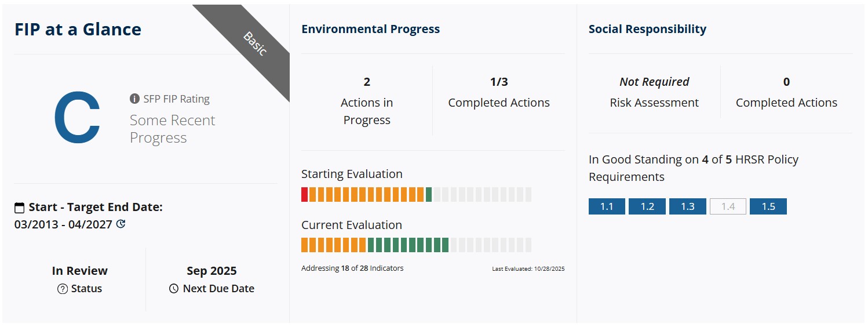This screenshot has width=868, height=327.
Task: Click the Addressing 18 of 28 Indicators text
Action: tap(352, 268)
